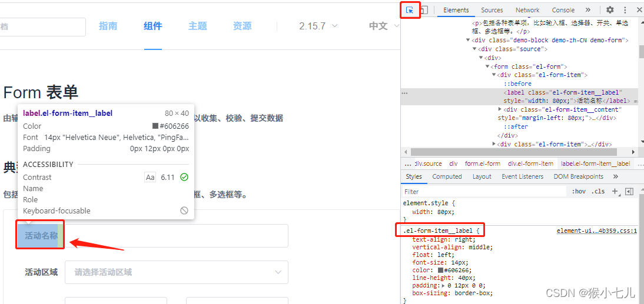Image resolution: width=644 pixels, height=304 pixels.
Task: Collapse the div class source node
Action: pos(475,49)
